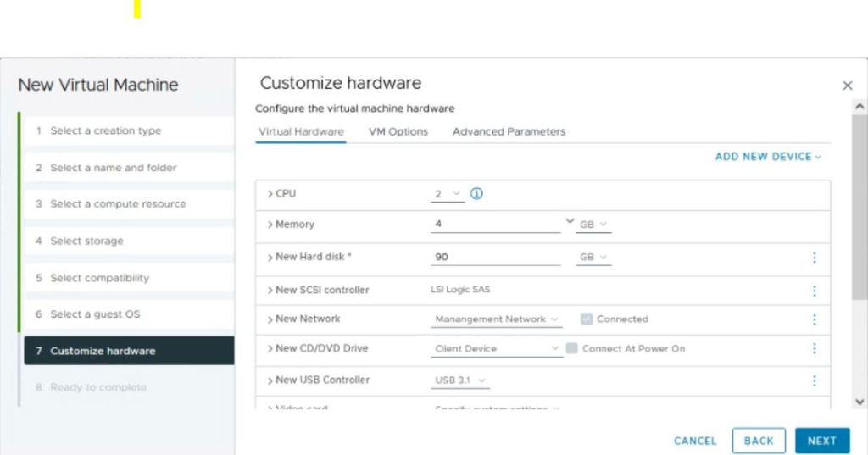
Task: Change the Memory unit GB dropdown
Action: click(x=593, y=225)
